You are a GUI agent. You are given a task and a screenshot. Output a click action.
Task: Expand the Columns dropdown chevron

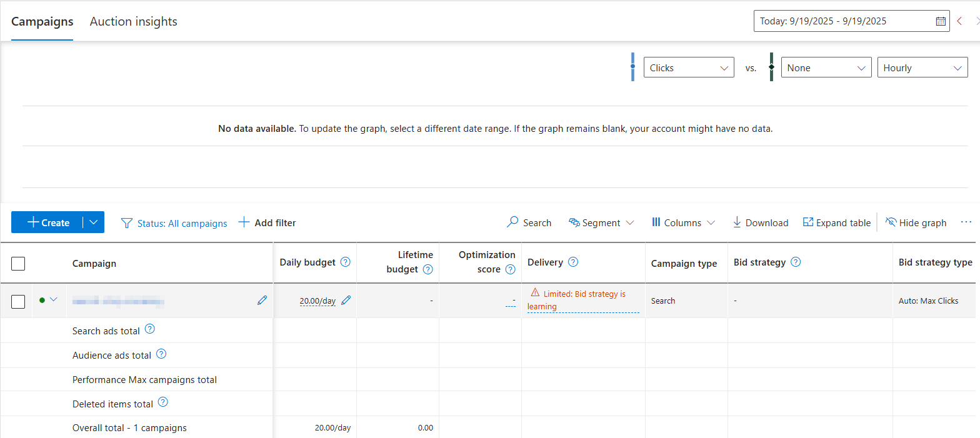coord(711,223)
